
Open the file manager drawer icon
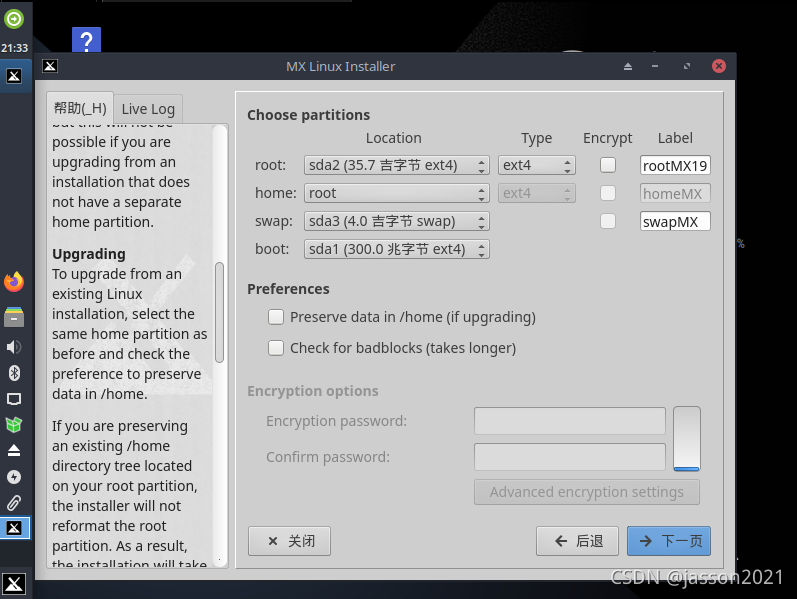(x=14, y=317)
